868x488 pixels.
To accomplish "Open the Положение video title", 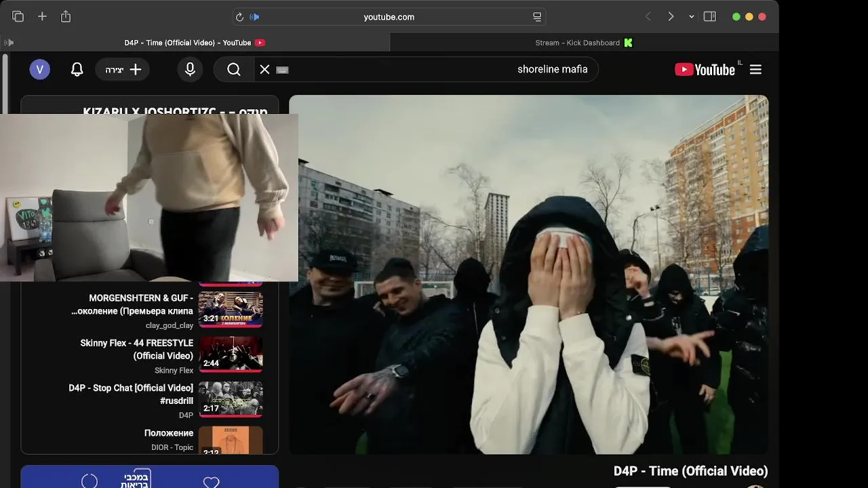I will pos(169,432).
